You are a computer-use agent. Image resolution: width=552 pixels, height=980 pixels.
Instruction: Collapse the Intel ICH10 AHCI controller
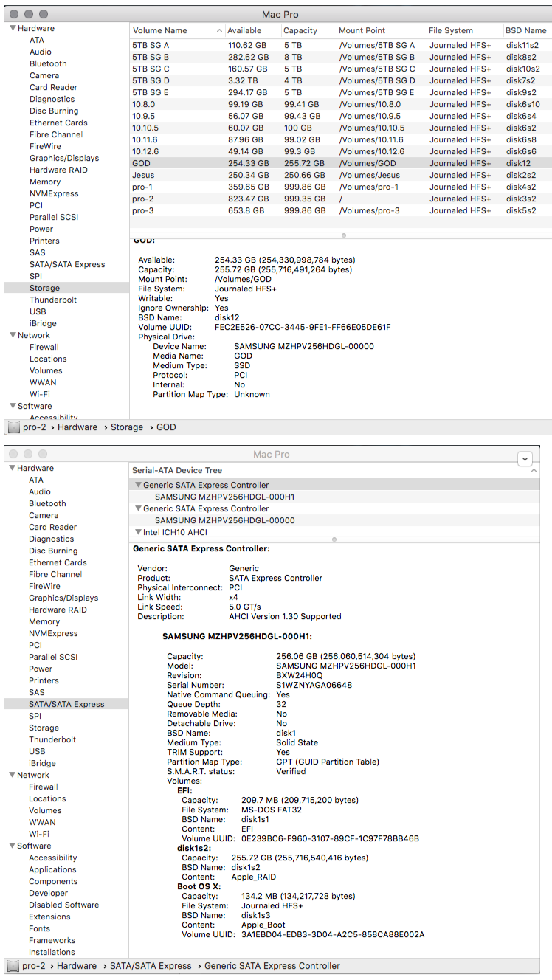pos(138,532)
